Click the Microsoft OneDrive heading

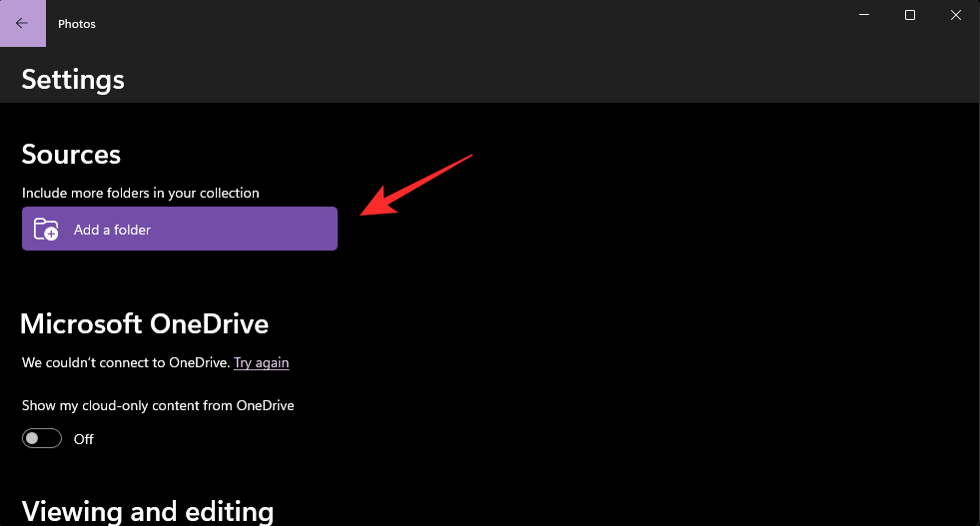pos(145,324)
